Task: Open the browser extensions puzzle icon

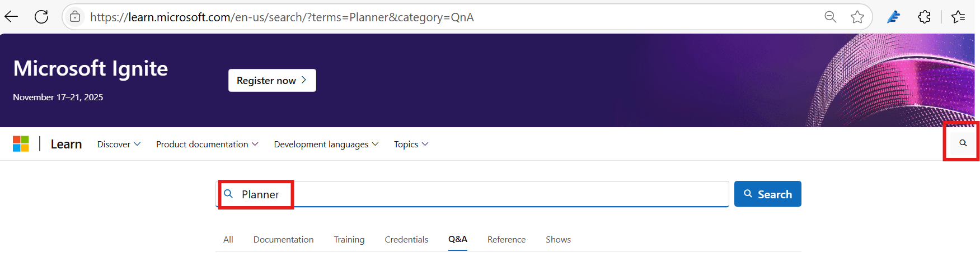Action: point(924,17)
